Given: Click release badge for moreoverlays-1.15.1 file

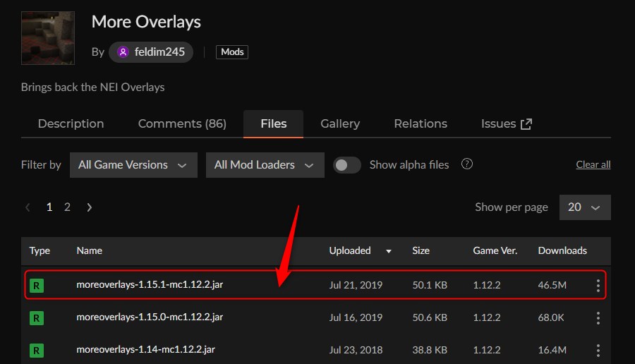Looking at the screenshot, I should [37, 286].
